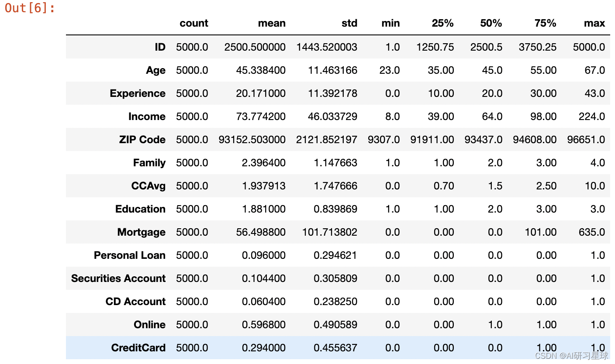Viewport: 615px width, 364px height.
Task: Select Age max value 67.0
Action: coord(594,70)
